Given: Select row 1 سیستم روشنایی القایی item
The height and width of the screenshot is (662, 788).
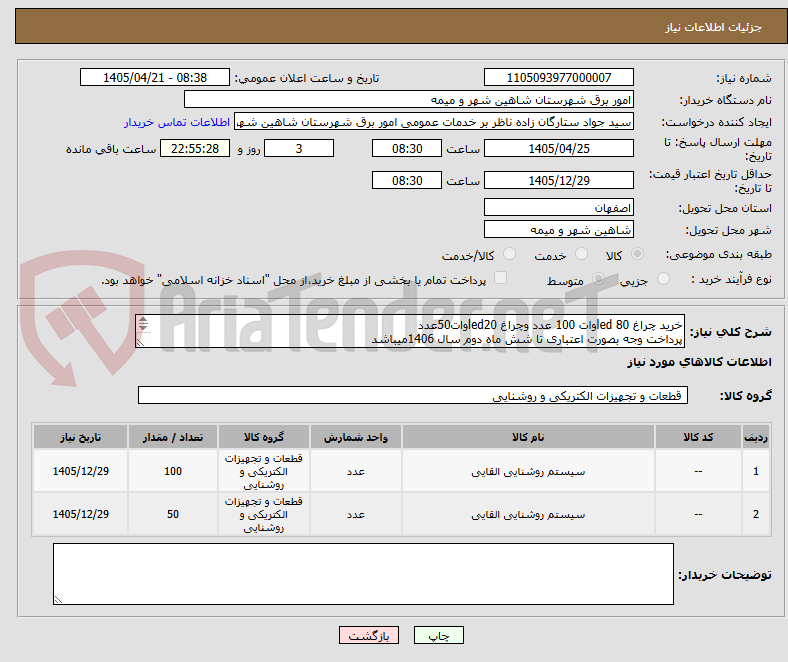Looking at the screenshot, I should (x=528, y=471).
